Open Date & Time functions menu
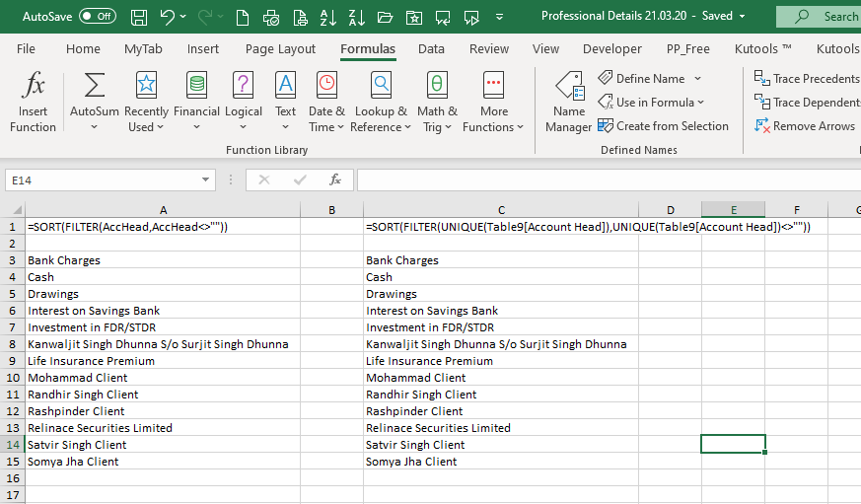 [x=326, y=102]
